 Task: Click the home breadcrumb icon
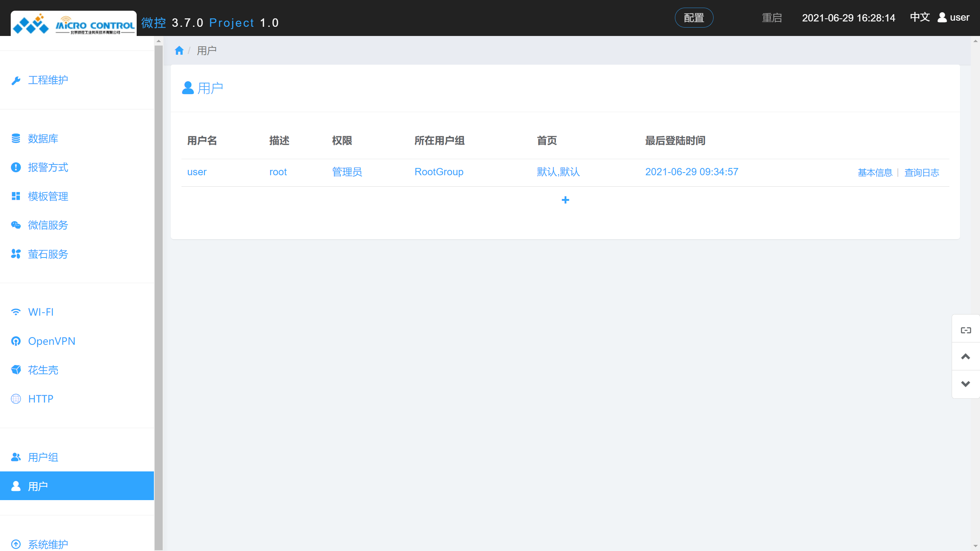coord(179,51)
